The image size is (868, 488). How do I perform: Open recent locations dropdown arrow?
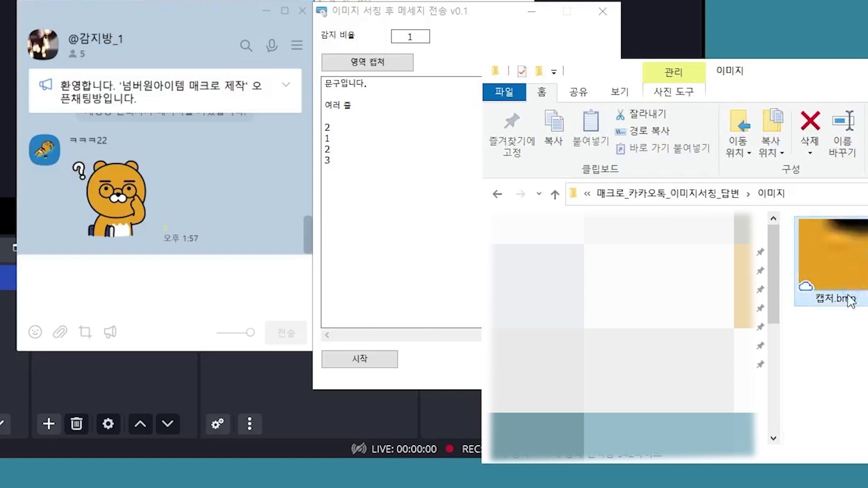pos(539,194)
